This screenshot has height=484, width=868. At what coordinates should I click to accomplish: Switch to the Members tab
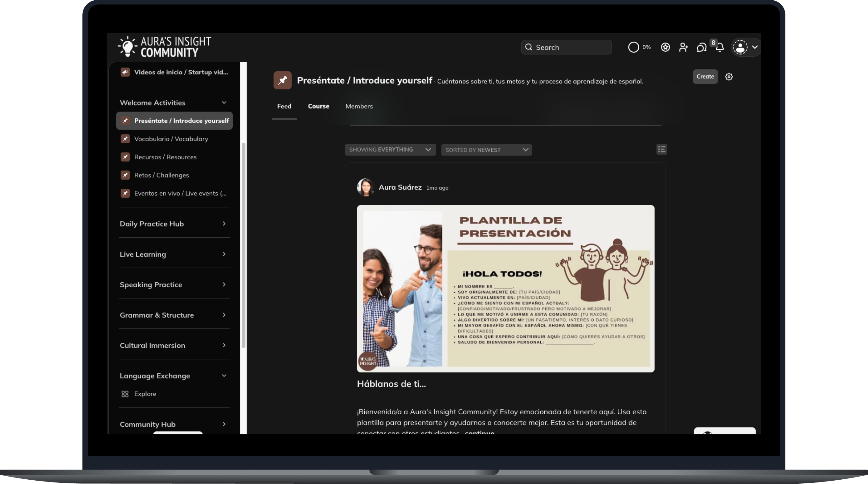359,106
